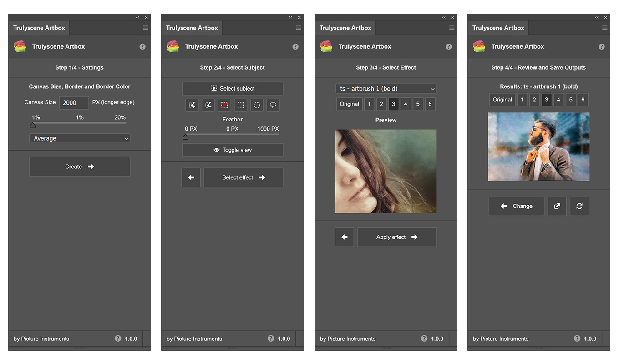Click the refresh icon in Step 4 panel
Screen dimensions: 619x364
[579, 206]
